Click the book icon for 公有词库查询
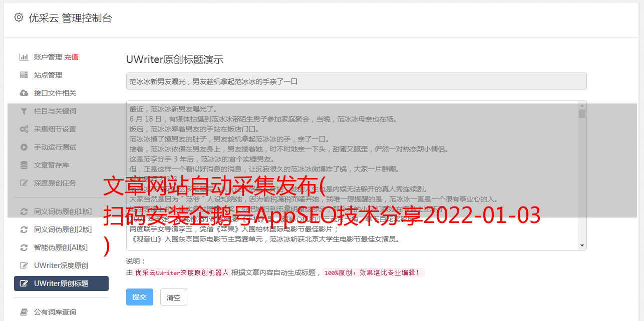Viewport: 644px width, 321px height. pyautogui.click(x=24, y=312)
